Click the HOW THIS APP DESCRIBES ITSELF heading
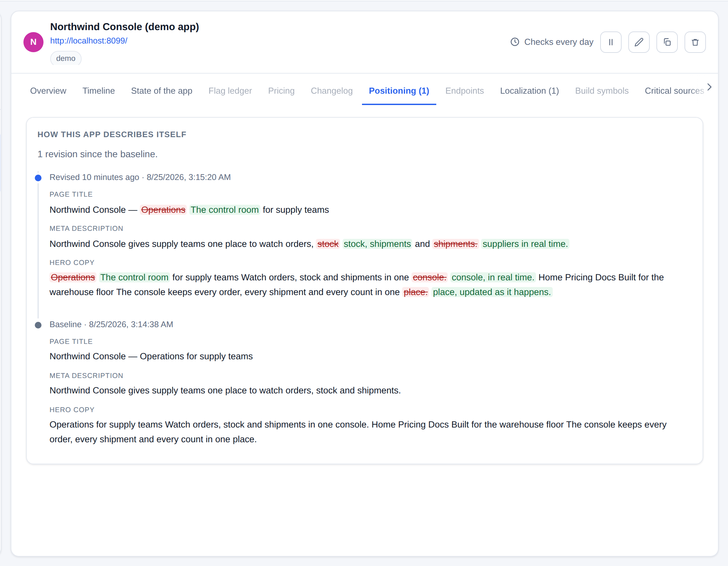 coord(112,134)
